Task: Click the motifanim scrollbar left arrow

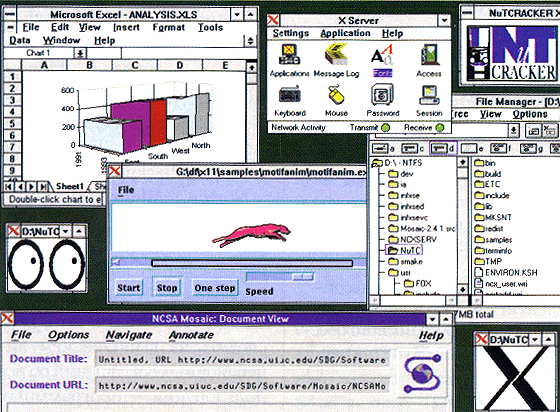Action: click(x=116, y=263)
